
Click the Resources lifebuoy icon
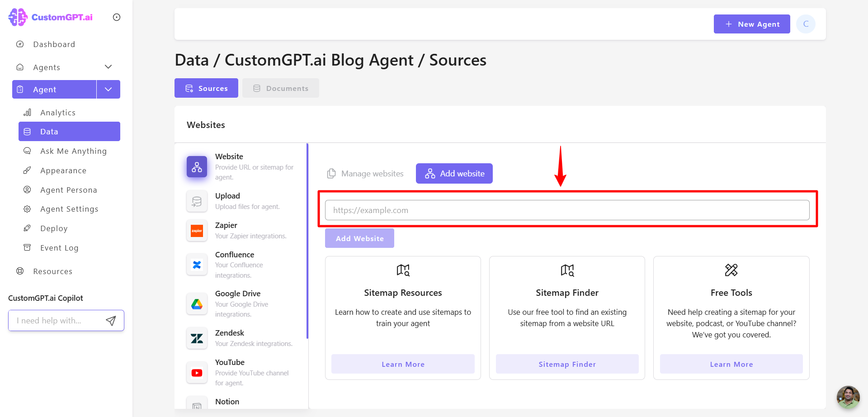tap(20, 271)
